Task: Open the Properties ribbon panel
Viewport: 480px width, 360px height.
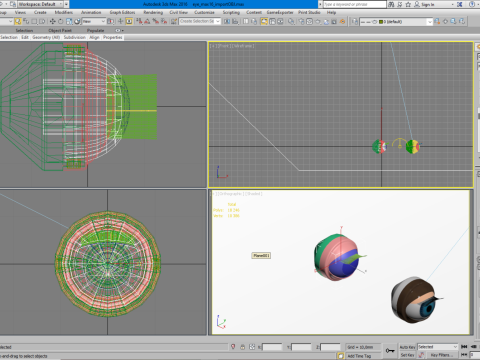Action: pyautogui.click(x=113, y=37)
